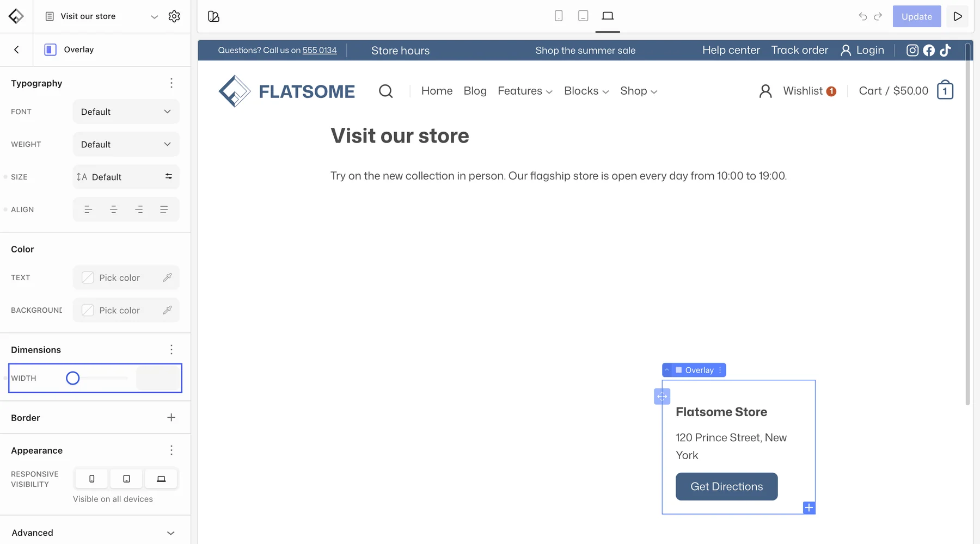980x544 pixels.
Task: Justify text alignment
Action: click(164, 209)
